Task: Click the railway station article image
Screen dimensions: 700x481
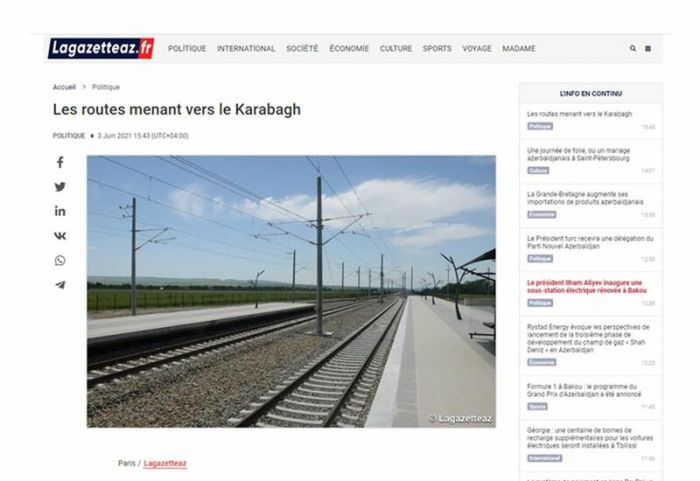Action: [x=291, y=291]
